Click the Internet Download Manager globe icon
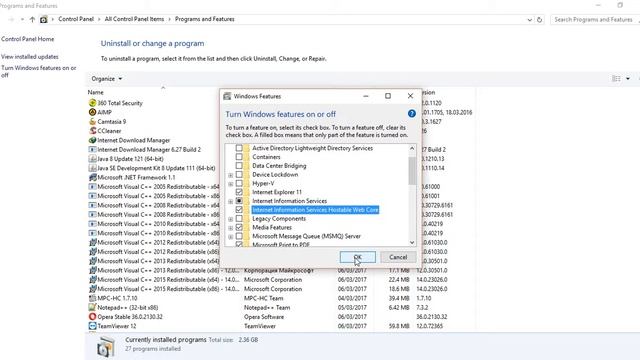The height and width of the screenshot is (360, 640). [x=92, y=140]
